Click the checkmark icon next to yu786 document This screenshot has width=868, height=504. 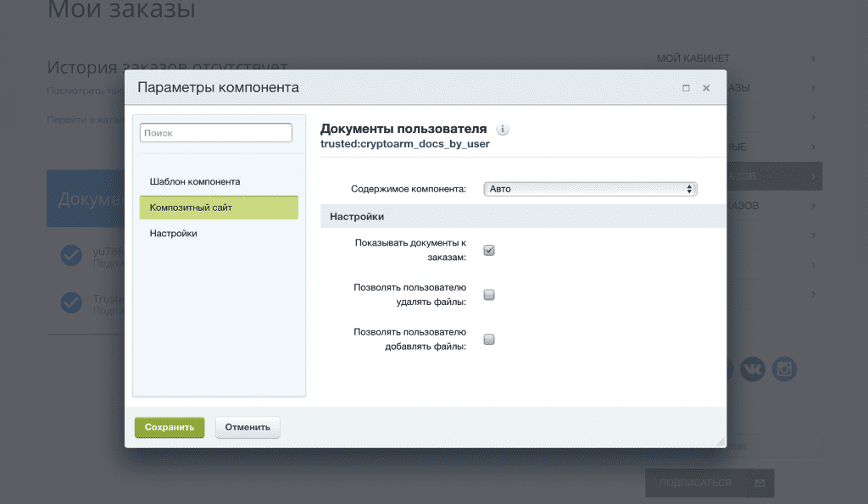tap(71, 257)
